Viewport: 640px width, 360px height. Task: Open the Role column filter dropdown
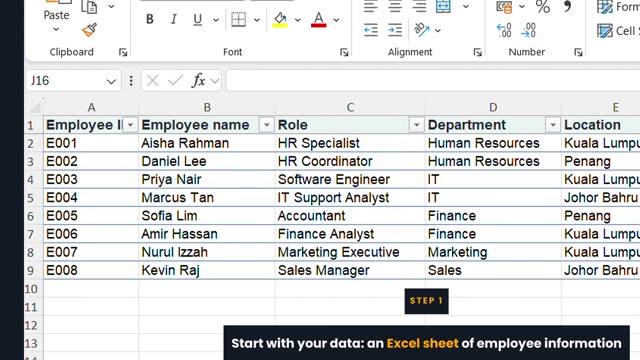click(x=416, y=125)
